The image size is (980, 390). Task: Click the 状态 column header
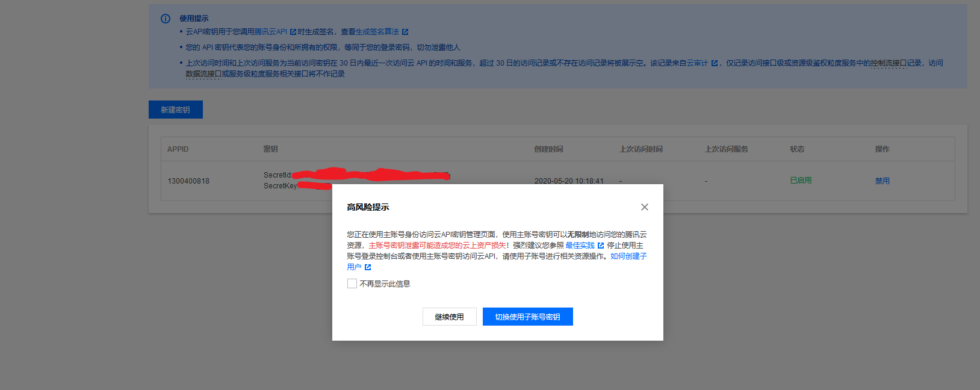[x=797, y=149]
